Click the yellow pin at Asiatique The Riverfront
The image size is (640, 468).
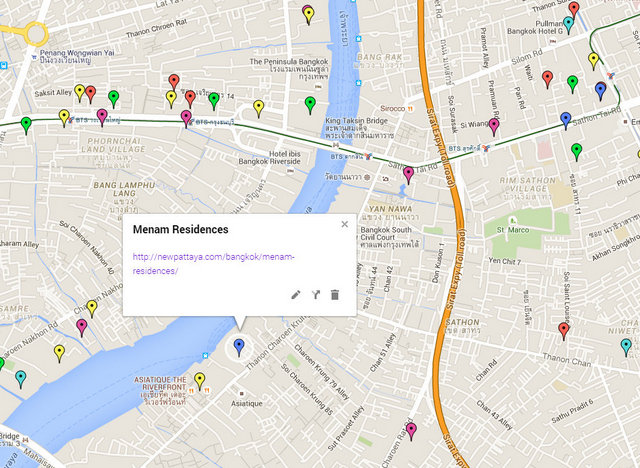point(200,381)
